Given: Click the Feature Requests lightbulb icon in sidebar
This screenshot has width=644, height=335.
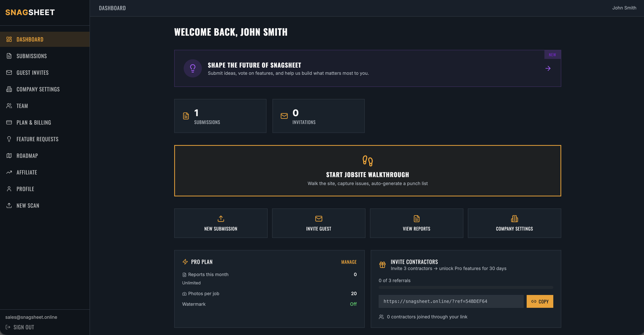Looking at the screenshot, I should (9, 139).
